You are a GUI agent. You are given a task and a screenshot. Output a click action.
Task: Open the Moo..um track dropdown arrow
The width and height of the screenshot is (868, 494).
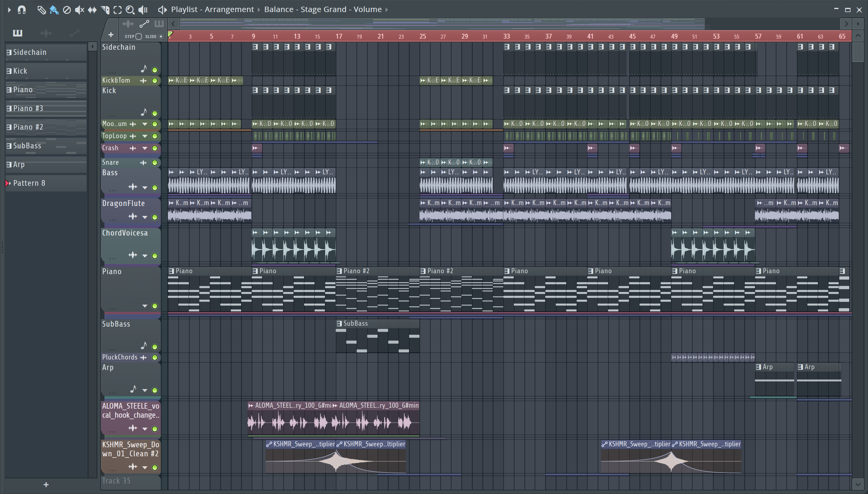click(x=145, y=124)
